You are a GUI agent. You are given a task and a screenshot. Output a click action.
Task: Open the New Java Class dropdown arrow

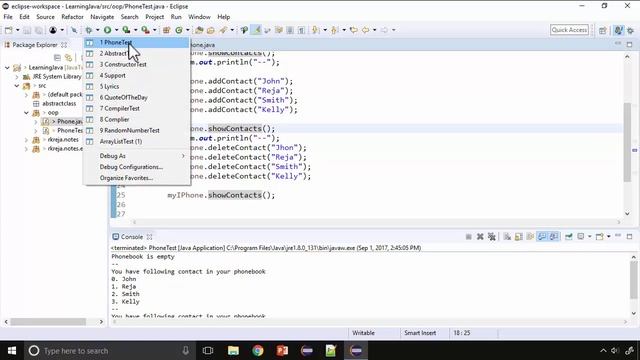click(187, 30)
